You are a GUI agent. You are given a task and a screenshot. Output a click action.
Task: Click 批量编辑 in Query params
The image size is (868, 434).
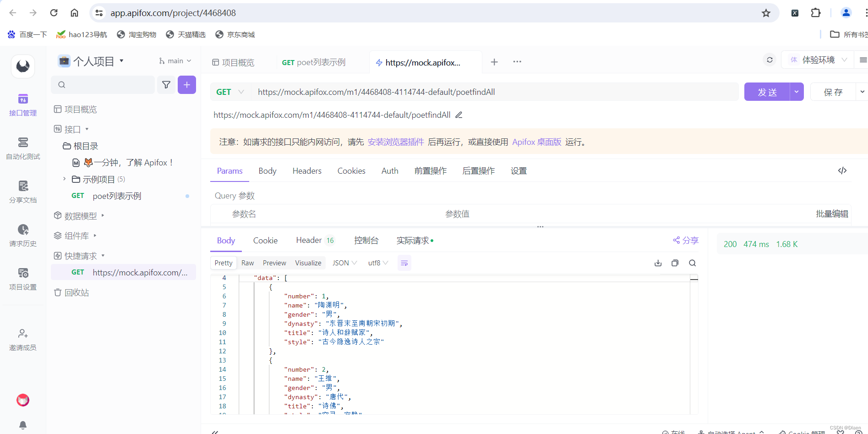tap(832, 214)
